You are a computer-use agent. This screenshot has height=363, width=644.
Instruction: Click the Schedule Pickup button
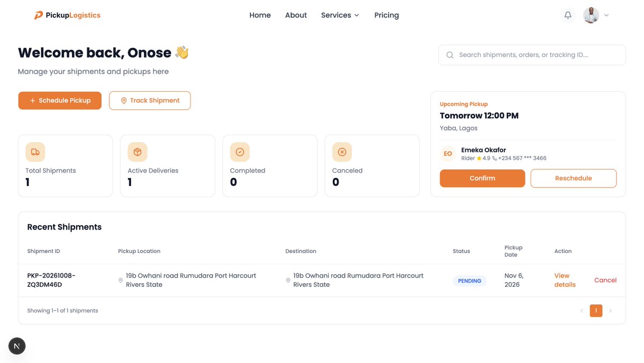point(60,100)
